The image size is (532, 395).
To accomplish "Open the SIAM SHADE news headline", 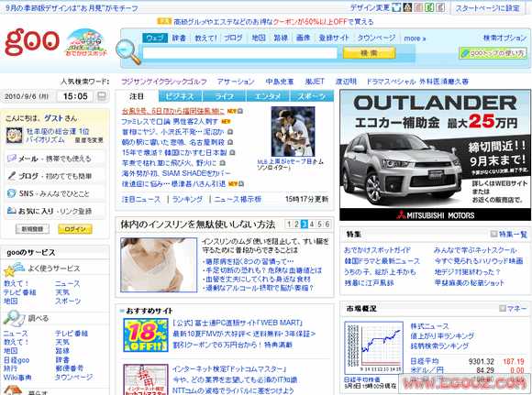I will [176, 173].
